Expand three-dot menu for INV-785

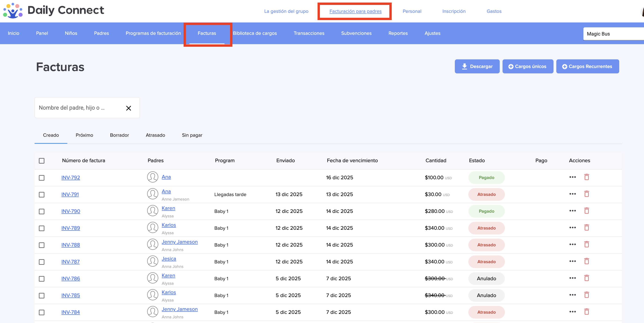point(572,295)
